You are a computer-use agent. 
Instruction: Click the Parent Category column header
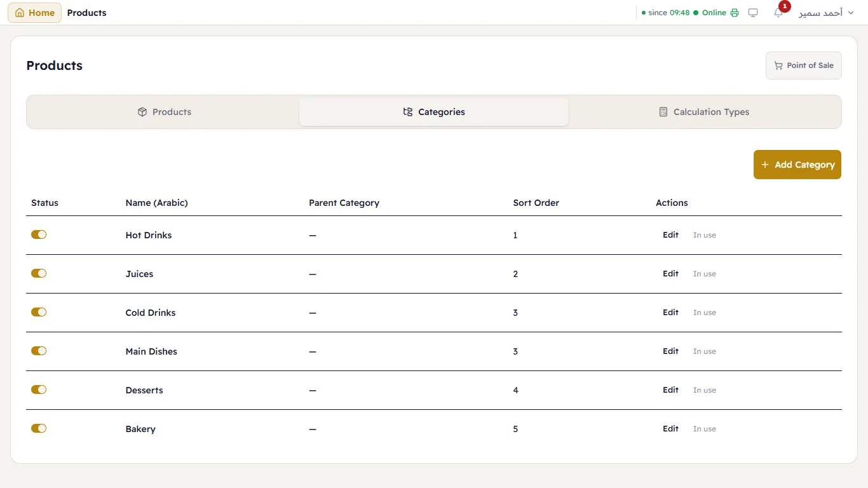coord(344,203)
